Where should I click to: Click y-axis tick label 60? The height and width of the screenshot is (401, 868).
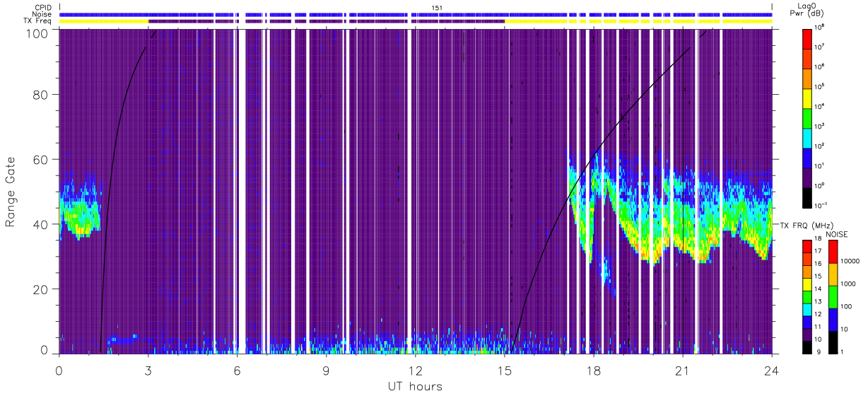click(x=40, y=160)
